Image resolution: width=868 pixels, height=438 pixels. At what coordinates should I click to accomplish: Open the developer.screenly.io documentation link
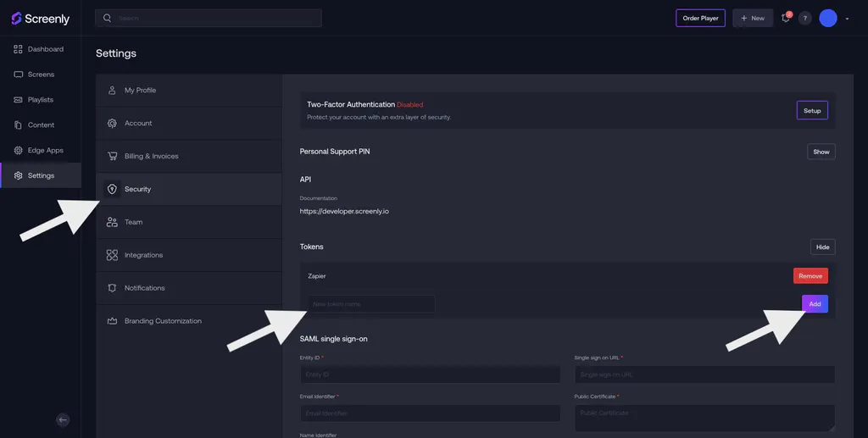[344, 211]
